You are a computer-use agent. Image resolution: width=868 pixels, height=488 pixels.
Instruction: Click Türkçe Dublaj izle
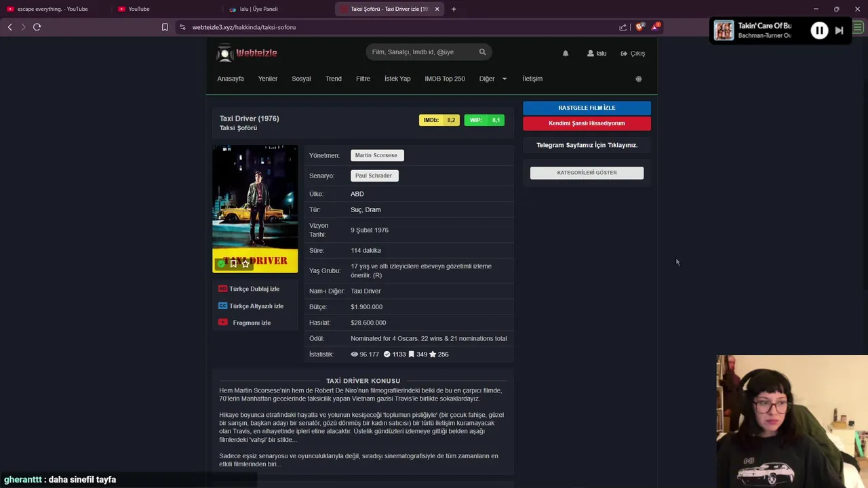coord(254,289)
